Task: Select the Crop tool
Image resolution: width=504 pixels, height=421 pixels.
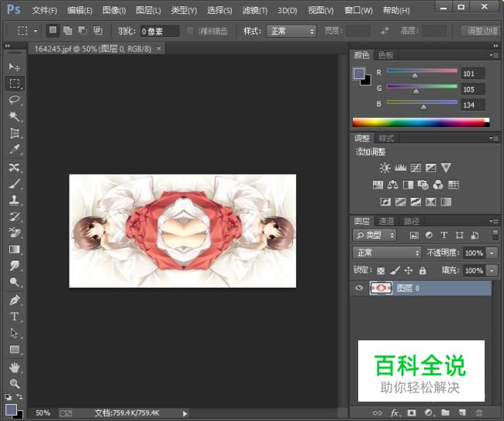Action: click(x=14, y=133)
